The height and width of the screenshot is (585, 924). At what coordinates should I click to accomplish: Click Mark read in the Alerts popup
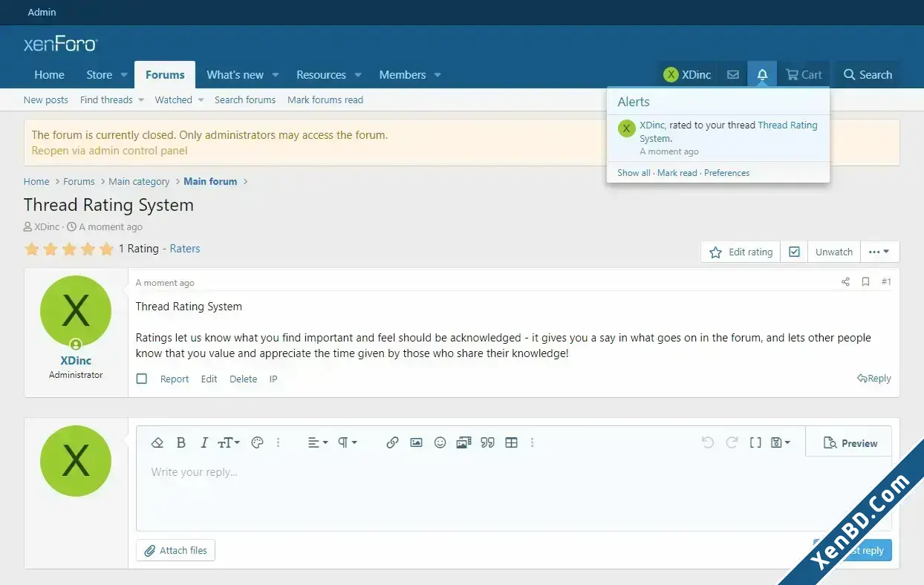click(677, 173)
